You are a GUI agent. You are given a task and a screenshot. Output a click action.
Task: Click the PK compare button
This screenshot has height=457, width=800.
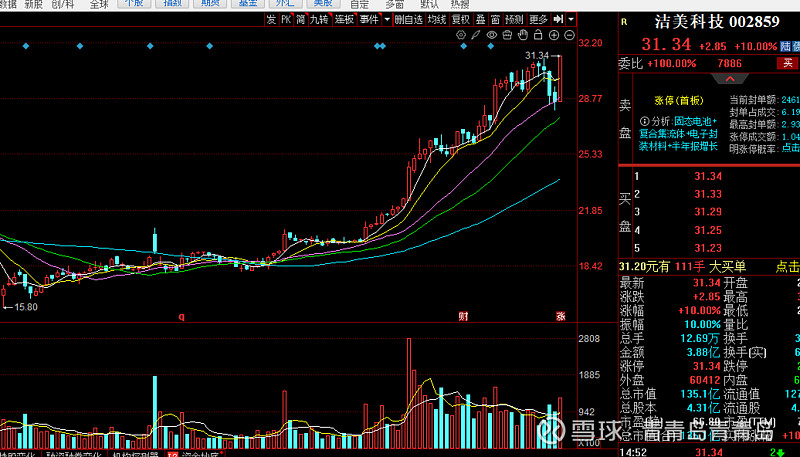tap(286, 19)
